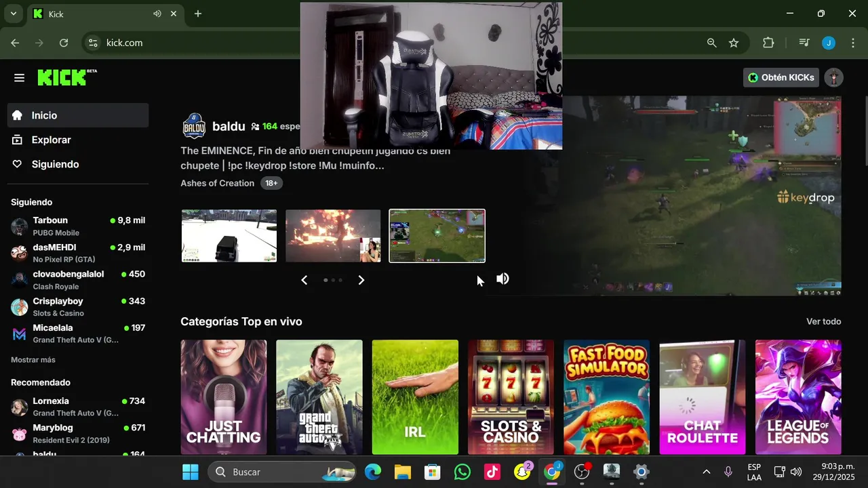
Task: Select Inicio in the sidebar
Action: (78, 115)
